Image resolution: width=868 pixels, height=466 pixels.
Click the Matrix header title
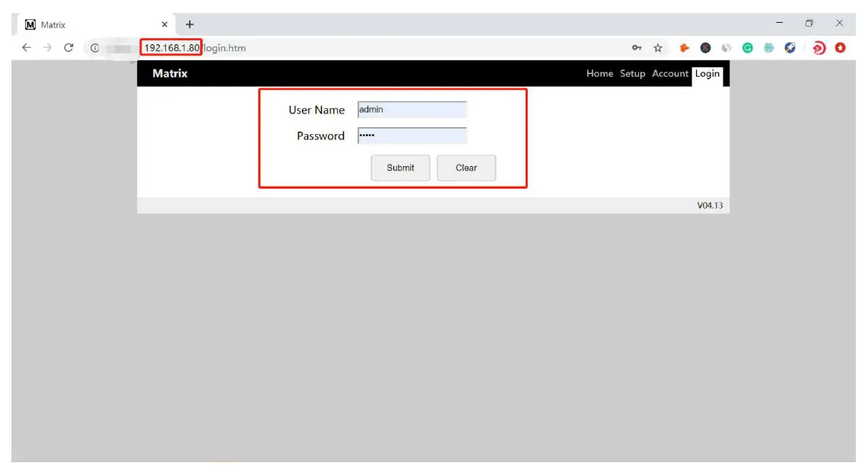point(170,73)
